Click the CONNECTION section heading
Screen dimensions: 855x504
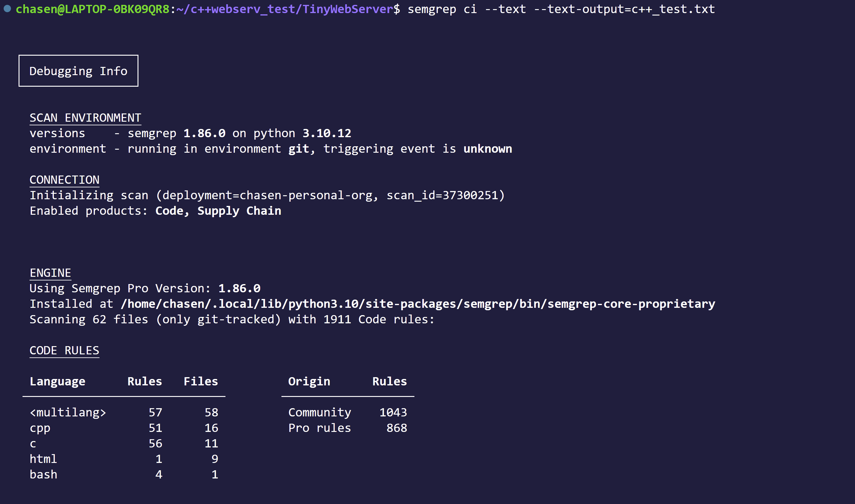[x=65, y=180]
